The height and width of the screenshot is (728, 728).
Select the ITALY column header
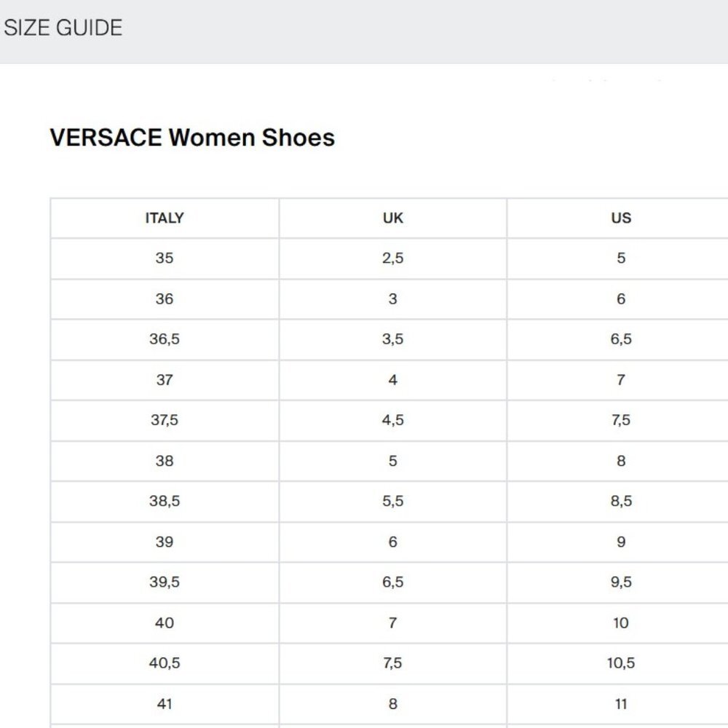coord(165,218)
